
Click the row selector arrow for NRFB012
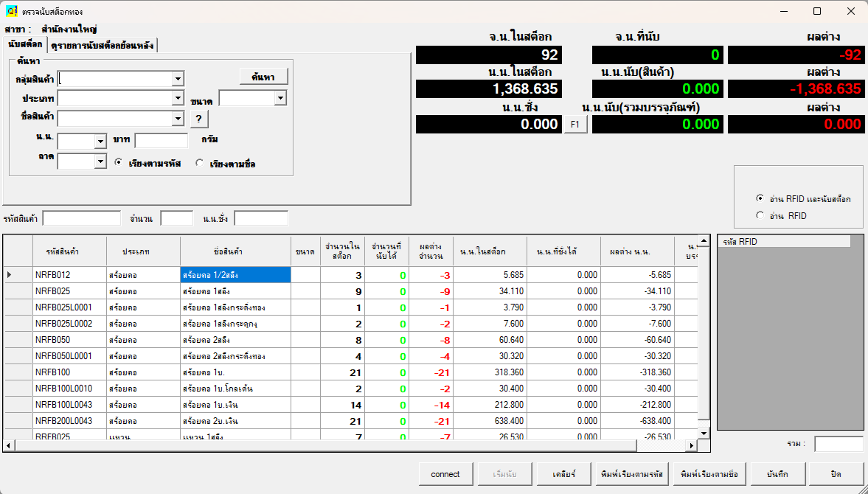(10, 275)
